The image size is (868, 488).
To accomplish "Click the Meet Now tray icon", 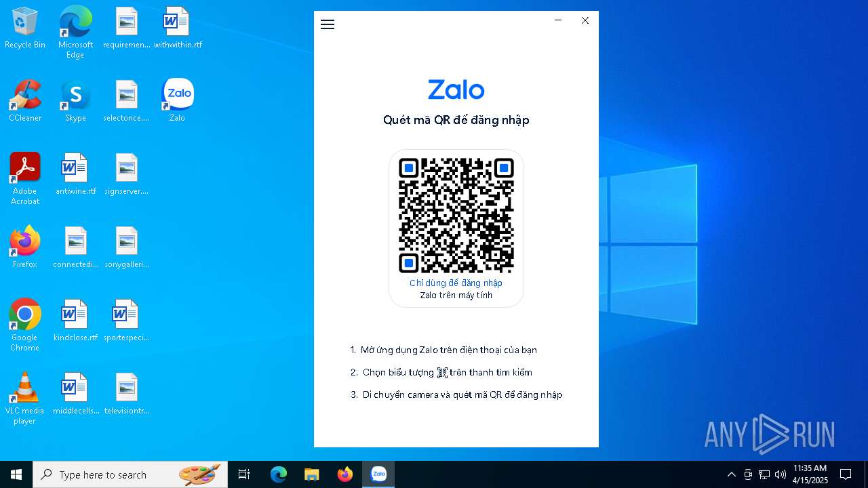I will click(x=748, y=474).
